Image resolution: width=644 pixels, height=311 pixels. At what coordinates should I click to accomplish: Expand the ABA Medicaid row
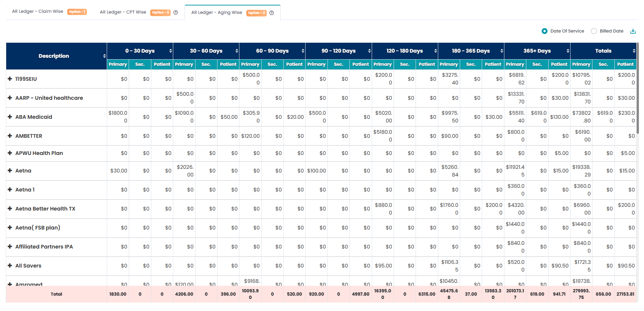[x=10, y=117]
